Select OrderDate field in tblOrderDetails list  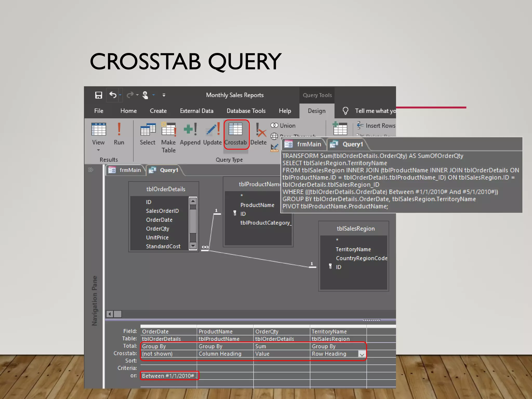159,220
